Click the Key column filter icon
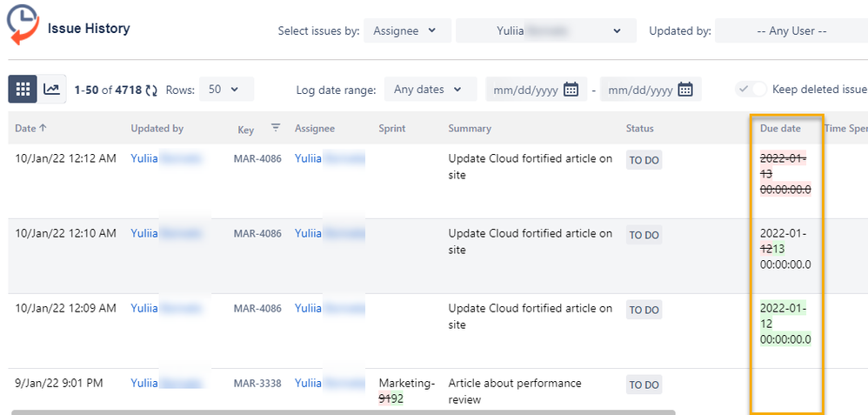Image resolution: width=868 pixels, height=415 pixels. point(276,128)
